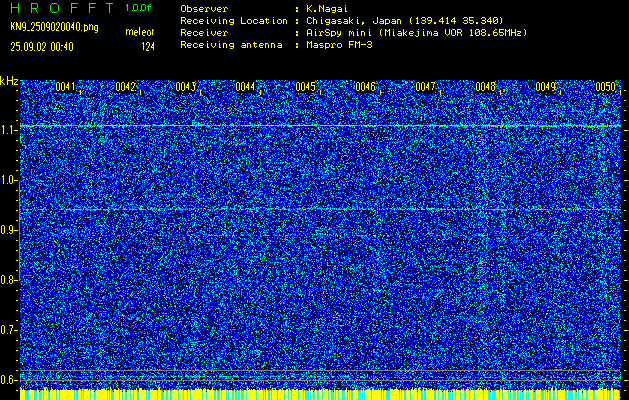Click the 1.0 frequency axis label

click(7, 181)
